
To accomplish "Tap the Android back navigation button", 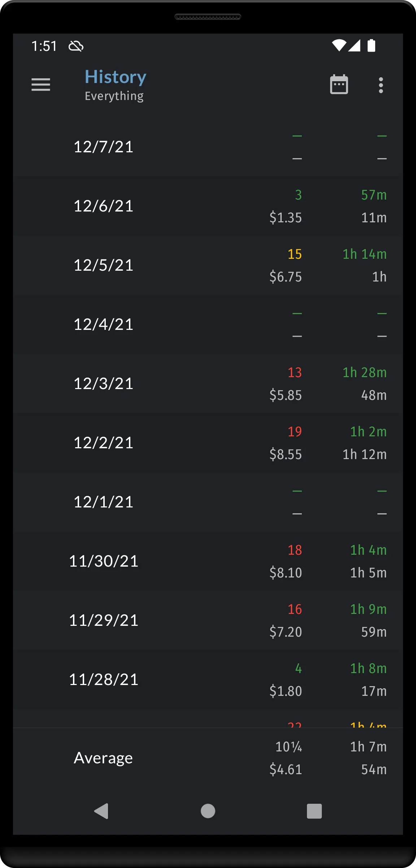I will (101, 811).
